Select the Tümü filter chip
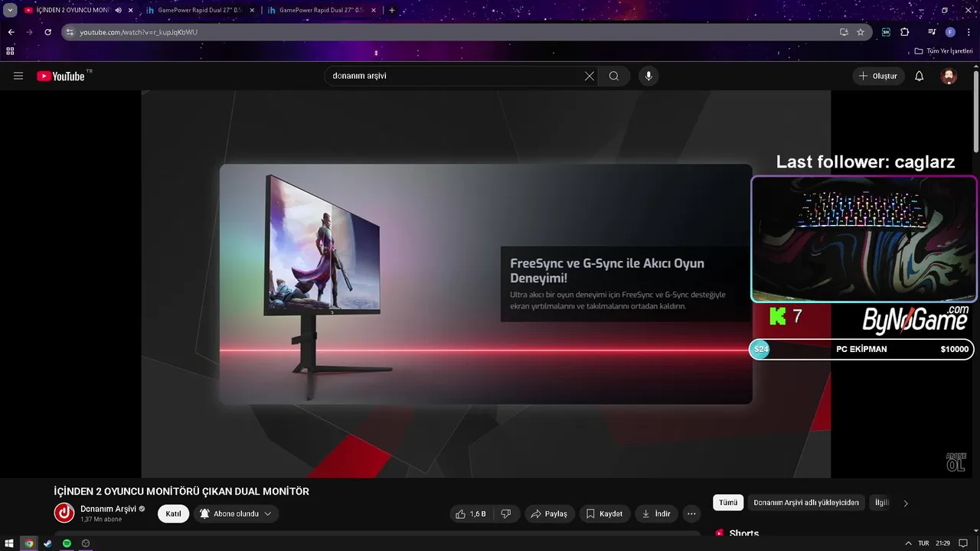 tap(728, 503)
